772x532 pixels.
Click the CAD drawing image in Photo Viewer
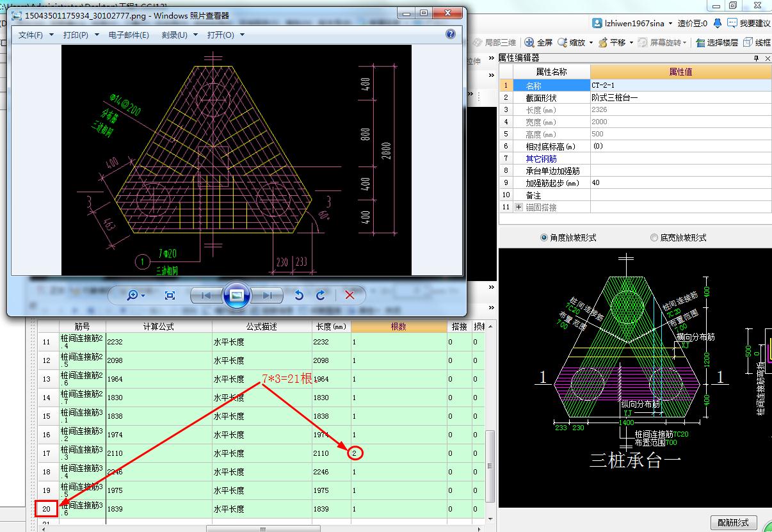[236, 160]
